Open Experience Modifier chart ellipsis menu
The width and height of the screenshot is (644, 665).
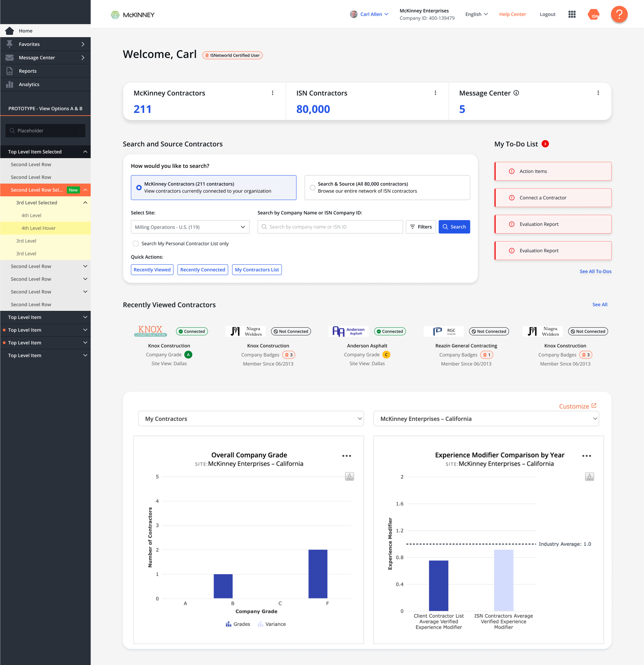587,456
